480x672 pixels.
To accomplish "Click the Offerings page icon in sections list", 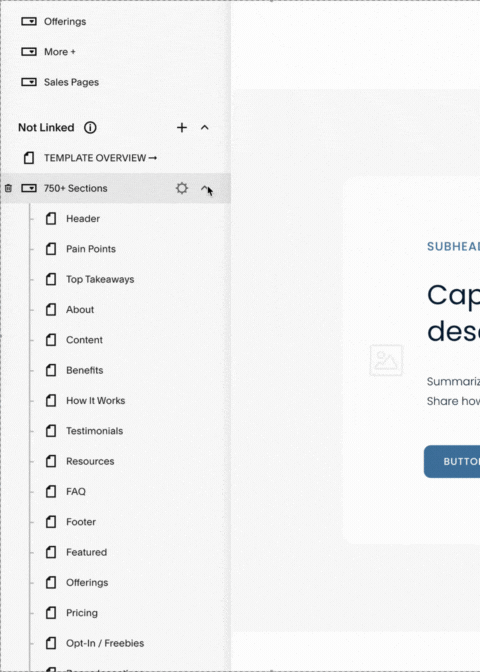I will point(51,583).
